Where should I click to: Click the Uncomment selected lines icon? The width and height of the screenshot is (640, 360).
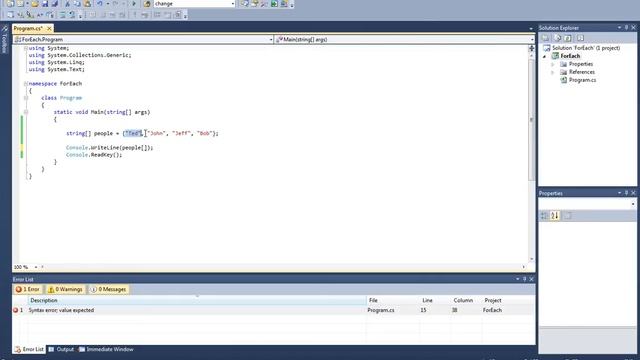[x=72, y=15]
